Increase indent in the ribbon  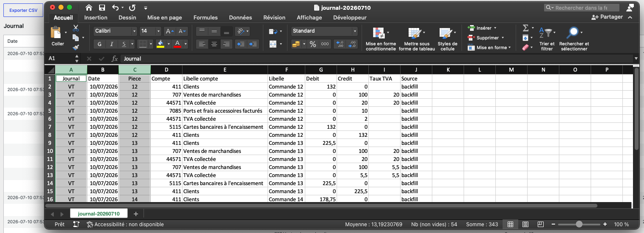[x=253, y=44]
